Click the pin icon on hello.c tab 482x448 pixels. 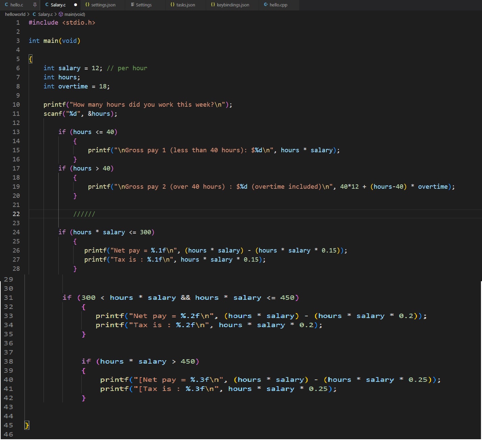point(34,5)
